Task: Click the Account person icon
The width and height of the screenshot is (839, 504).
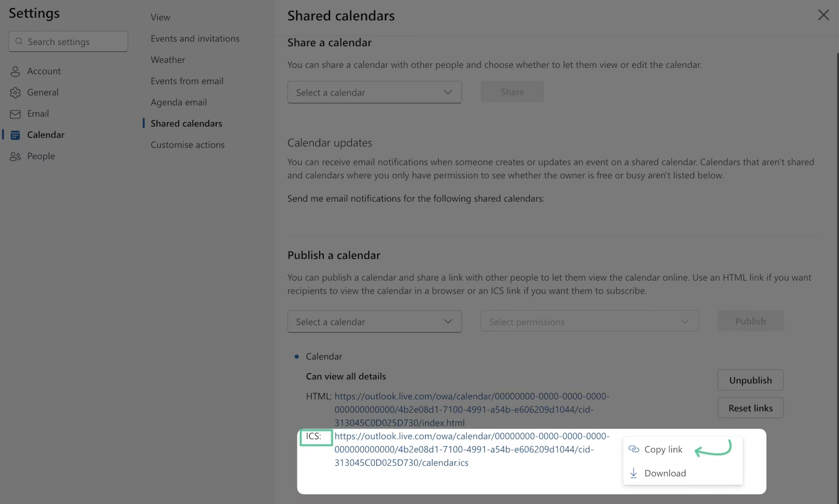Action: click(x=15, y=72)
